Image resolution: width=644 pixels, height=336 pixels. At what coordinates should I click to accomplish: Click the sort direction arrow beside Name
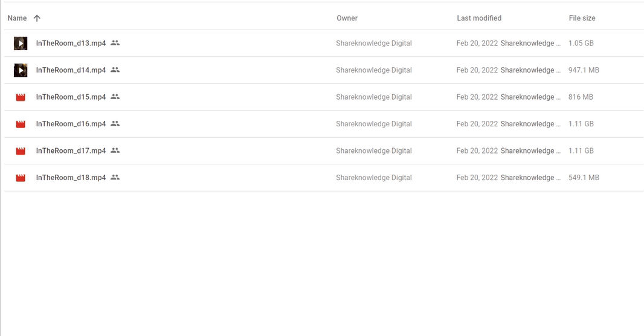37,18
